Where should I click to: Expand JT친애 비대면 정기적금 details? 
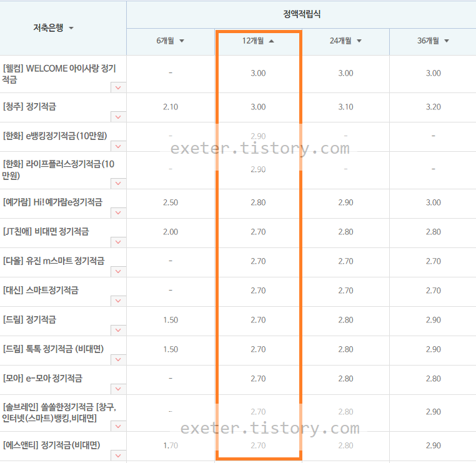[x=119, y=242]
